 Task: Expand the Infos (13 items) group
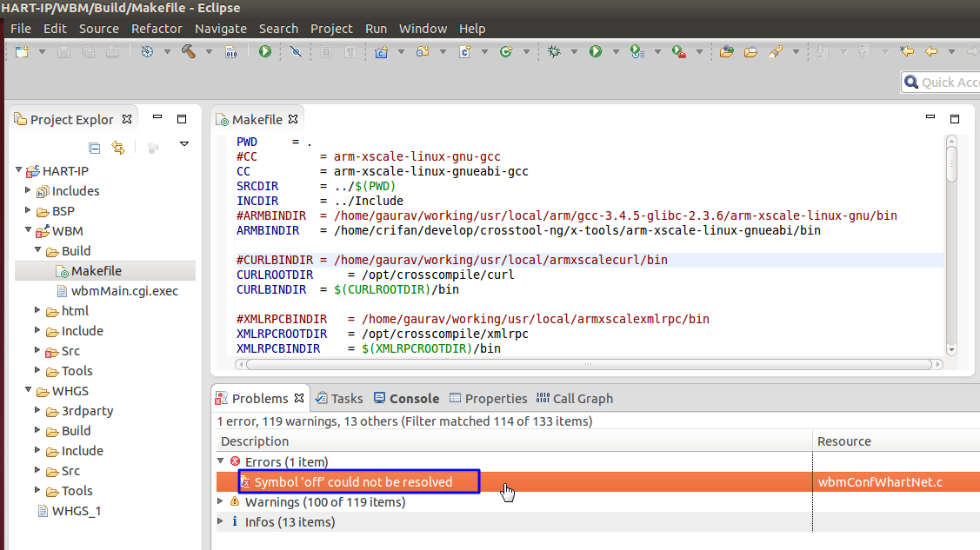point(221,521)
